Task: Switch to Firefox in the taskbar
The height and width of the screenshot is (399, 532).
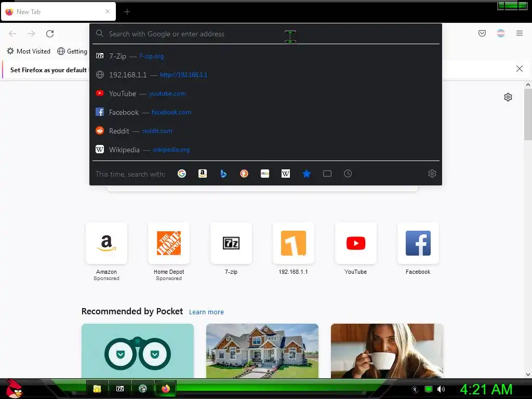Action: (x=166, y=389)
